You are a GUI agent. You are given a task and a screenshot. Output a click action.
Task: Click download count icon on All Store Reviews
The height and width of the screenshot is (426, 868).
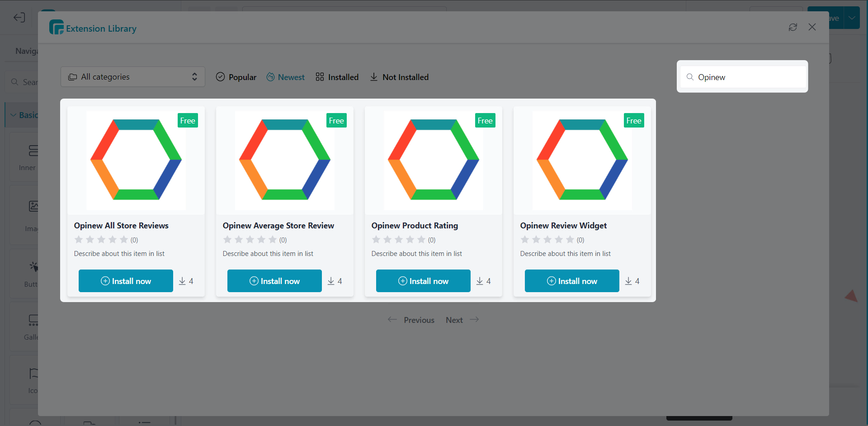[182, 281]
